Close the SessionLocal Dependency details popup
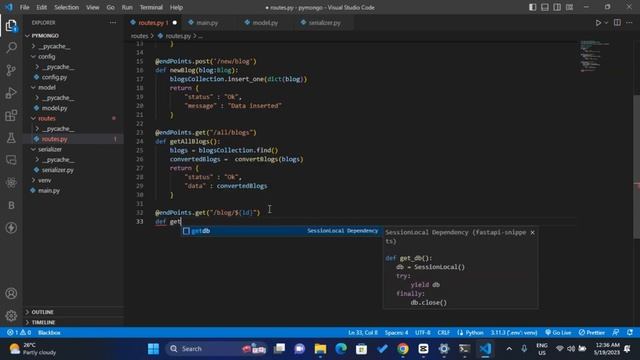 [532, 232]
